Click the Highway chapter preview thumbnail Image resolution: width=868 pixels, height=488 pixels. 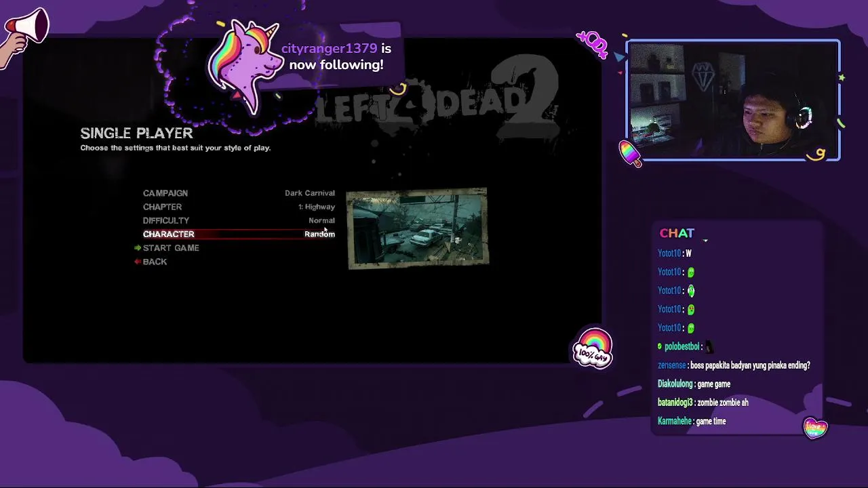point(417,228)
